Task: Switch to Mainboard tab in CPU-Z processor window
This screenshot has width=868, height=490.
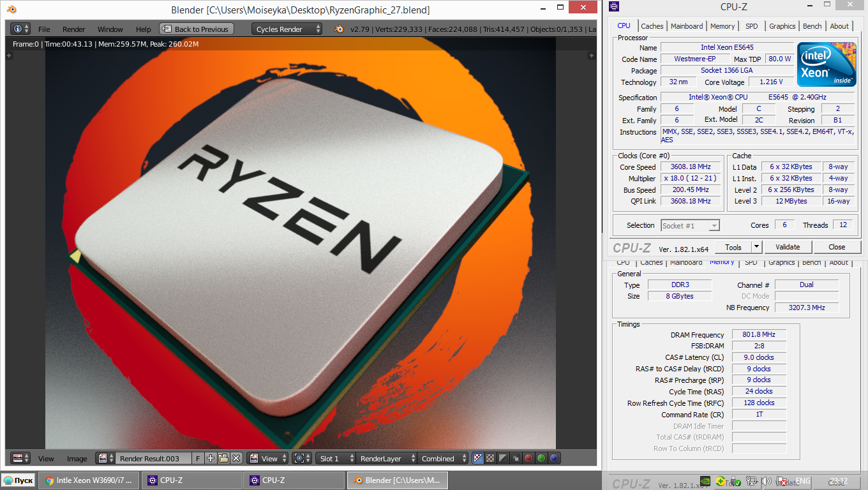Action: click(x=687, y=26)
